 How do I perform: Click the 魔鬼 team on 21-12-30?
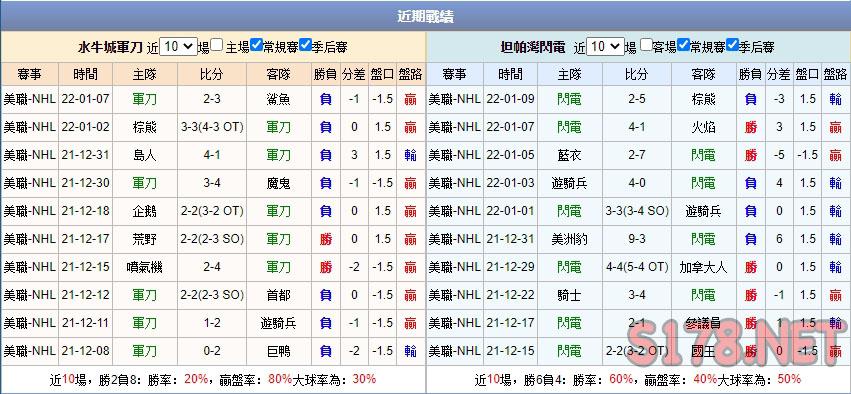(x=279, y=183)
